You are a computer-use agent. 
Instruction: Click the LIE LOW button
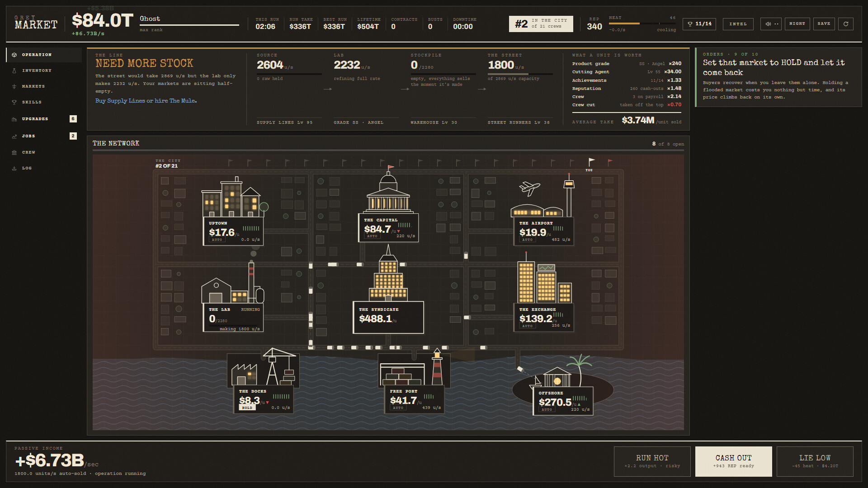pyautogui.click(x=815, y=461)
